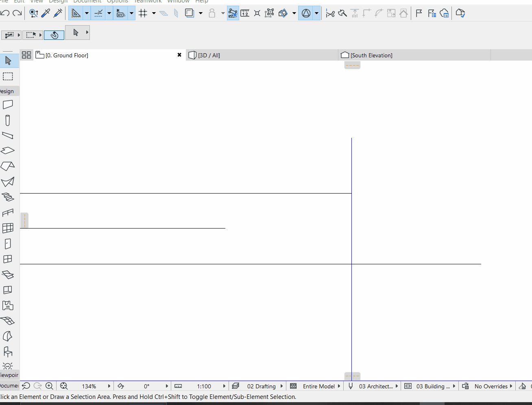Open the dropdown beside the diamonds icon
Screen dimensions: 532x405
point(294,13)
